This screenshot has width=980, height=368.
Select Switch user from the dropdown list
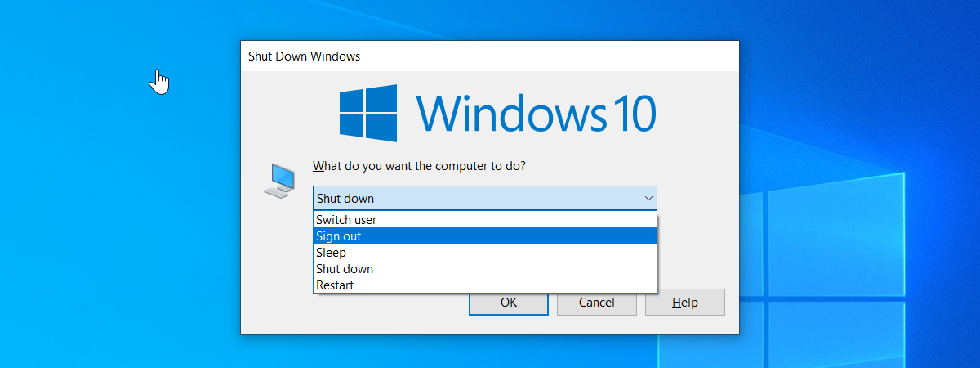(485, 220)
